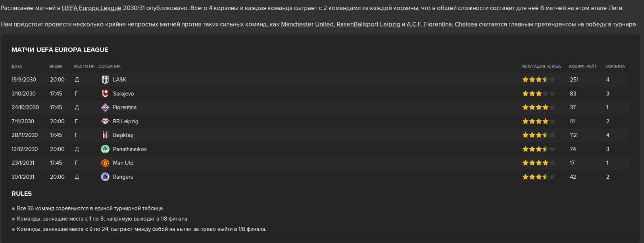Click the RB Leipzig logo icon
Viewport: 644px width, 243px height.
[x=105, y=121]
